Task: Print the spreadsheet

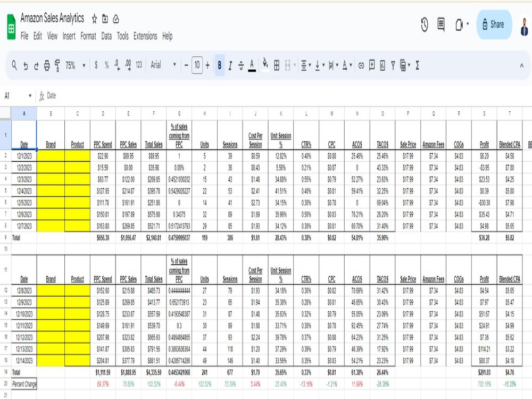Action: click(47, 65)
